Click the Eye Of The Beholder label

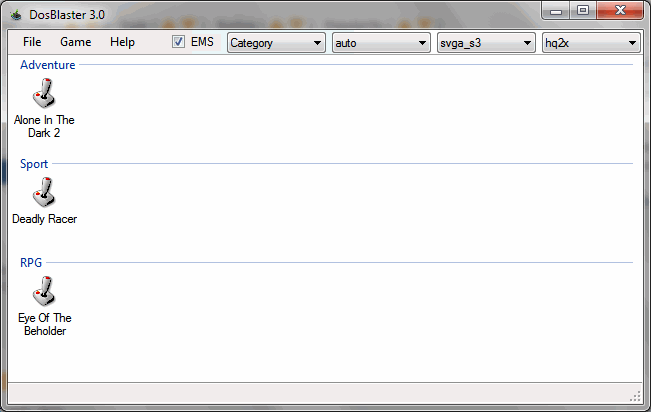(45, 324)
